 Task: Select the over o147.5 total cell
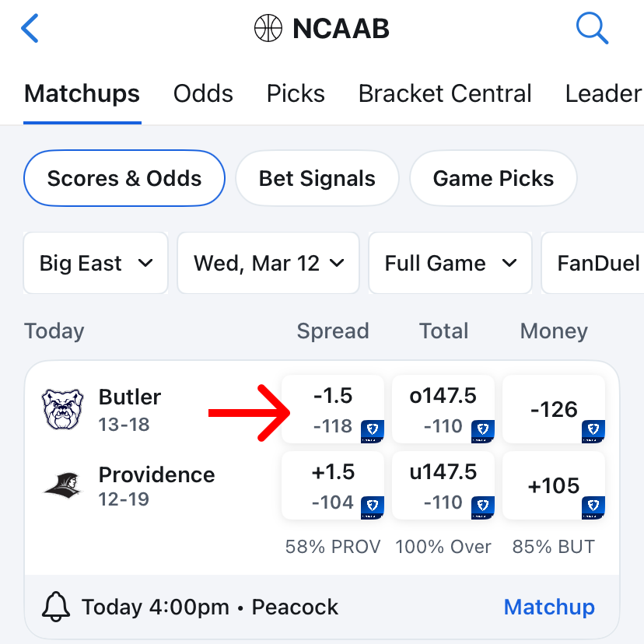pyautogui.click(x=443, y=409)
